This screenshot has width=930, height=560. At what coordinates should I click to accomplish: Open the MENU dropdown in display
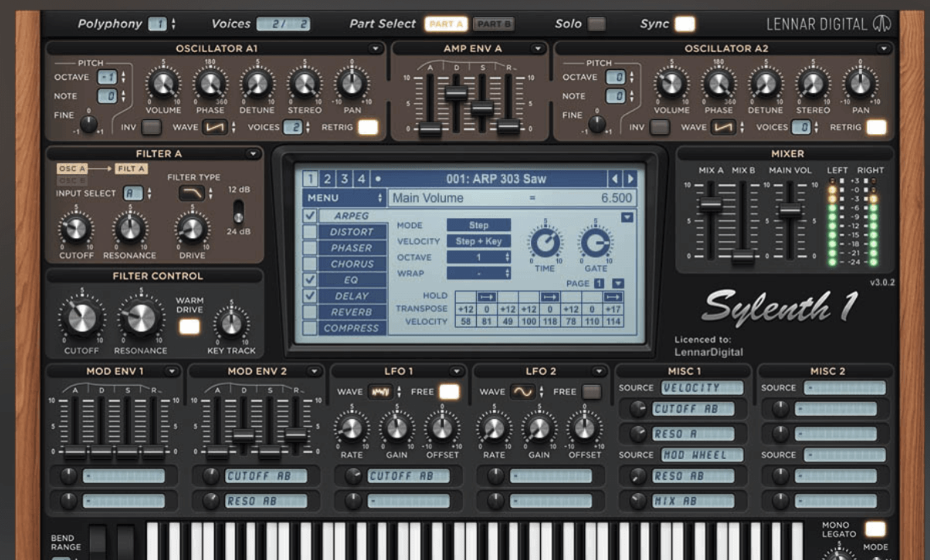344,198
